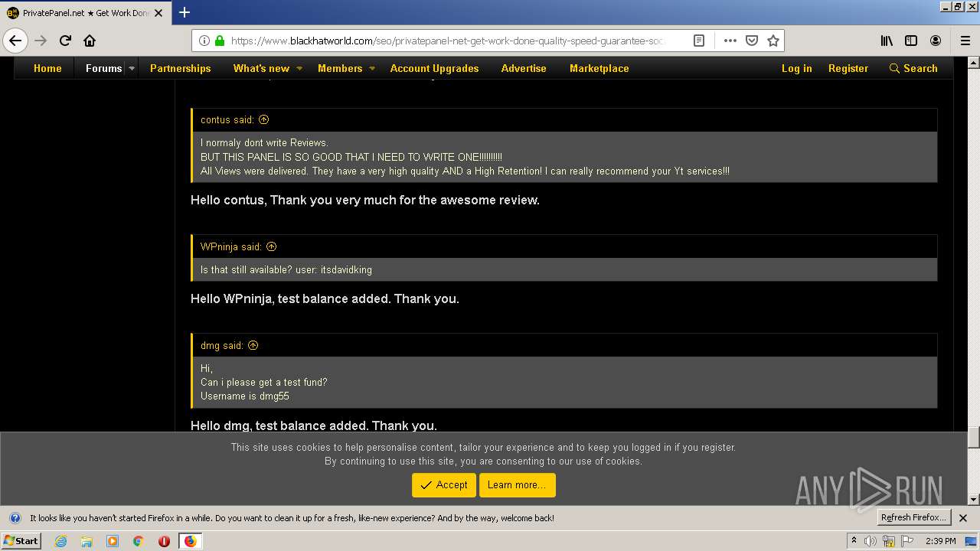Screen dimensions: 980x551
Task: Expand the Forums dropdown arrow
Action: (132, 68)
